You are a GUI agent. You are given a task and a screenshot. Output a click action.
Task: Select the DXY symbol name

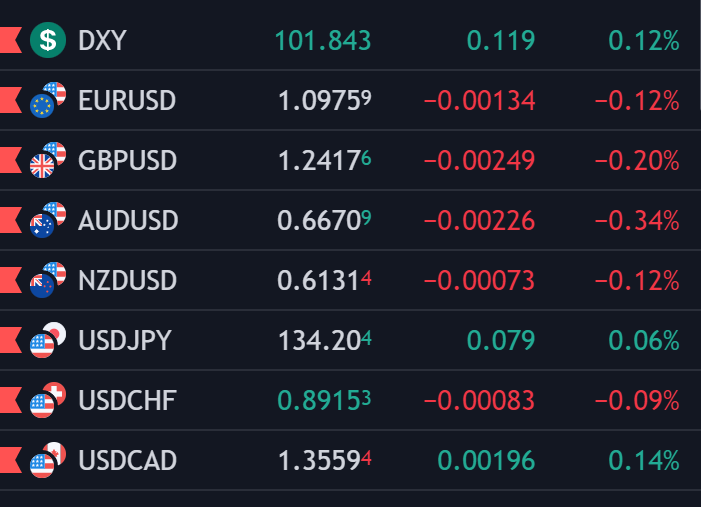[102, 41]
